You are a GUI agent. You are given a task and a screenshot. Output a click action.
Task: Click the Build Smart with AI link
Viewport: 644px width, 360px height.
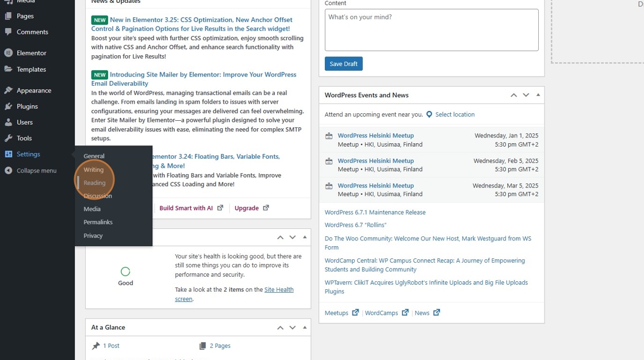pyautogui.click(x=186, y=208)
